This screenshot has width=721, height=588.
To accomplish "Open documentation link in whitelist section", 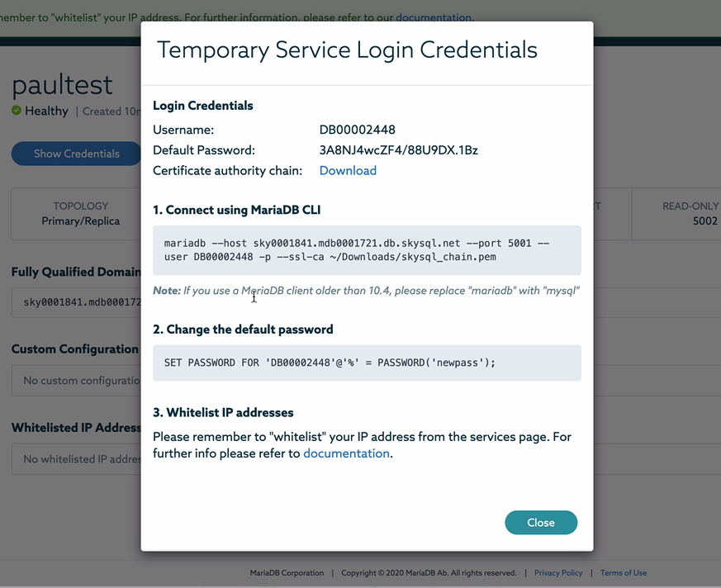I will coord(346,453).
